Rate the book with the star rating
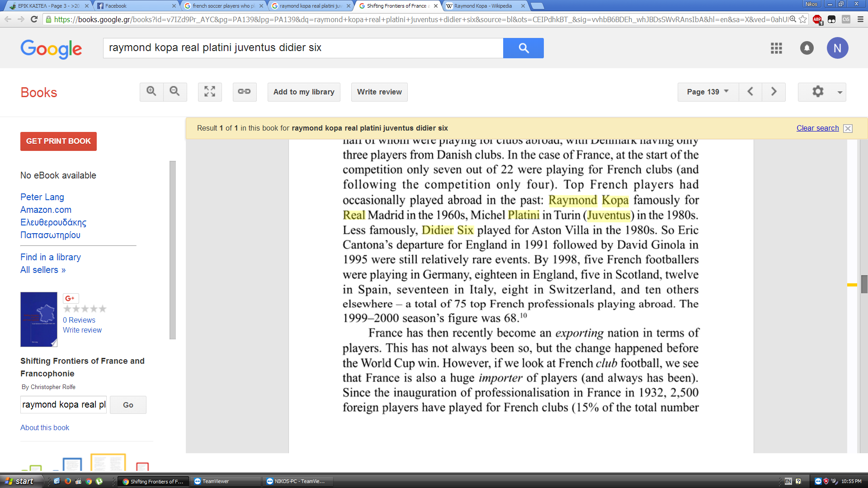The height and width of the screenshot is (488, 868). coord(85,309)
